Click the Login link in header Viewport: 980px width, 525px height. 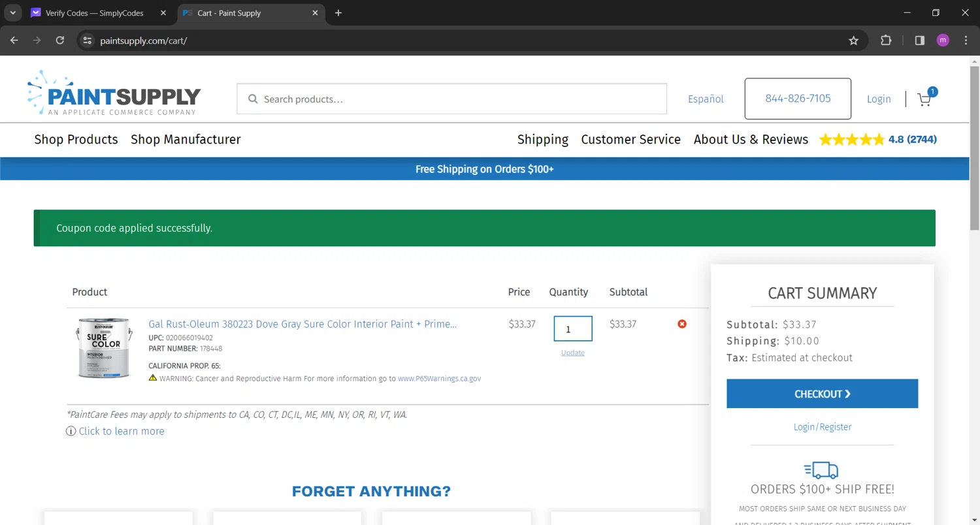pos(879,99)
